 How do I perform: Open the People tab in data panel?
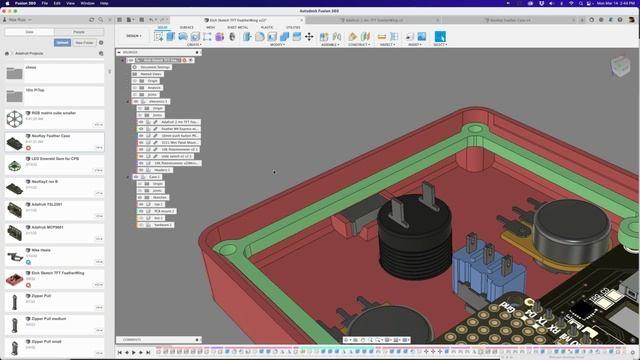pyautogui.click(x=79, y=32)
